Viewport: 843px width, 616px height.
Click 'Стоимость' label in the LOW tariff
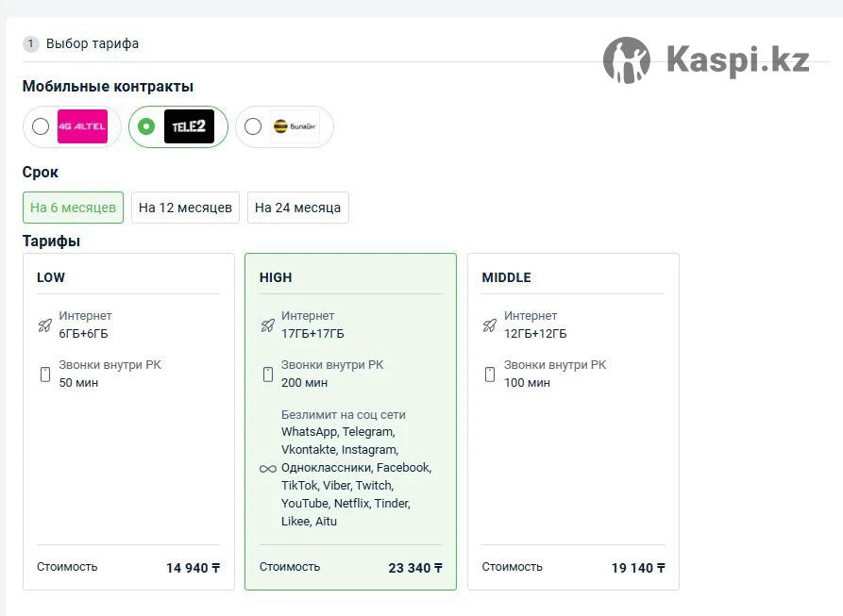coord(67,567)
